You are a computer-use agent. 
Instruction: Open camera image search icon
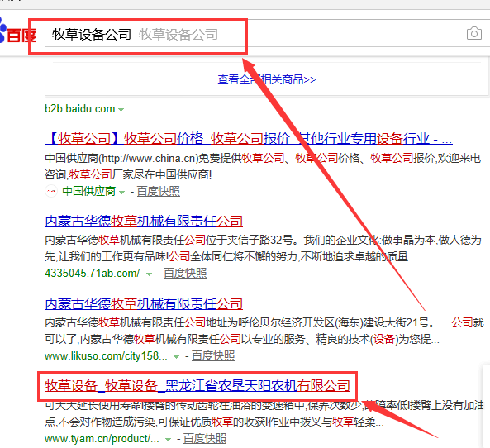tap(474, 33)
